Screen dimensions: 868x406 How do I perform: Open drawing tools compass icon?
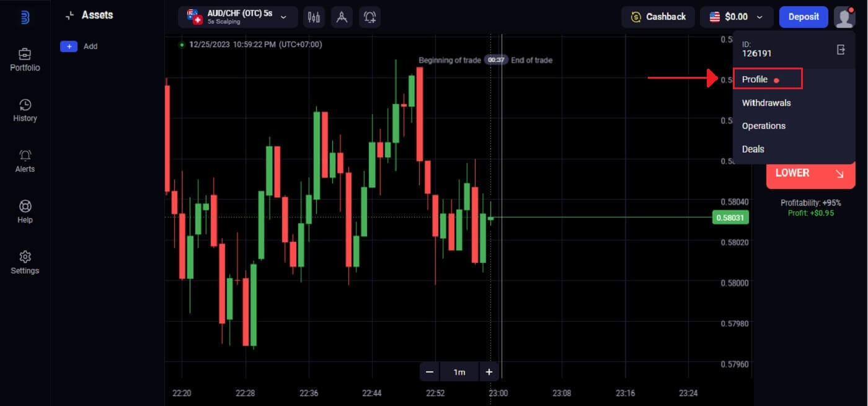[x=342, y=17]
